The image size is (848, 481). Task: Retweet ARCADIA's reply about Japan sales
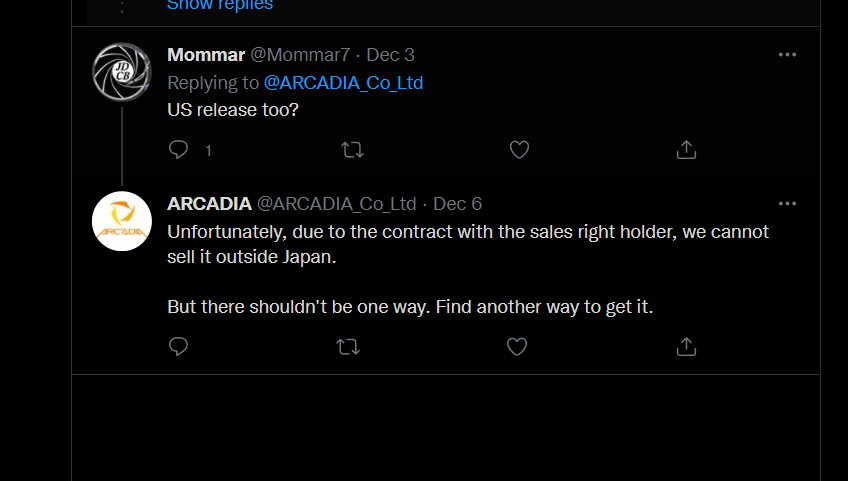pyautogui.click(x=348, y=346)
